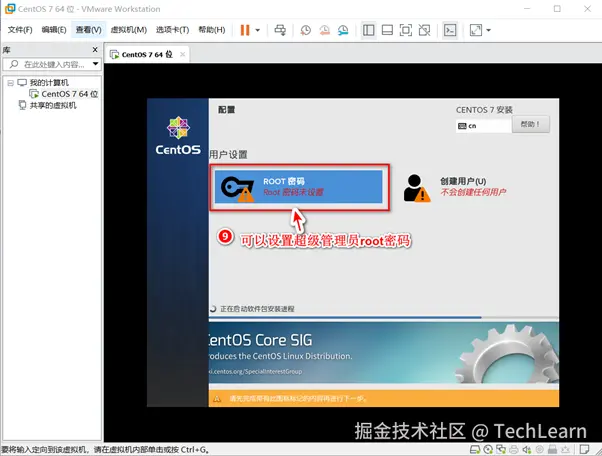Open the 查看(V) menu
Viewport: 602px width, 456px height.
(88, 30)
